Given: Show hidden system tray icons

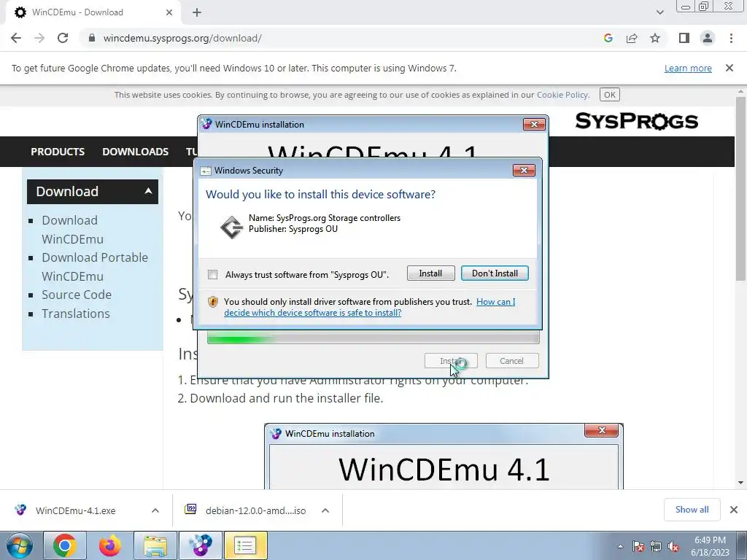Looking at the screenshot, I should [x=620, y=546].
